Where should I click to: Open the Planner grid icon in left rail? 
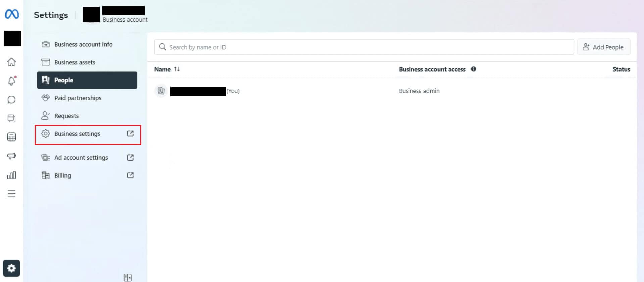11,137
